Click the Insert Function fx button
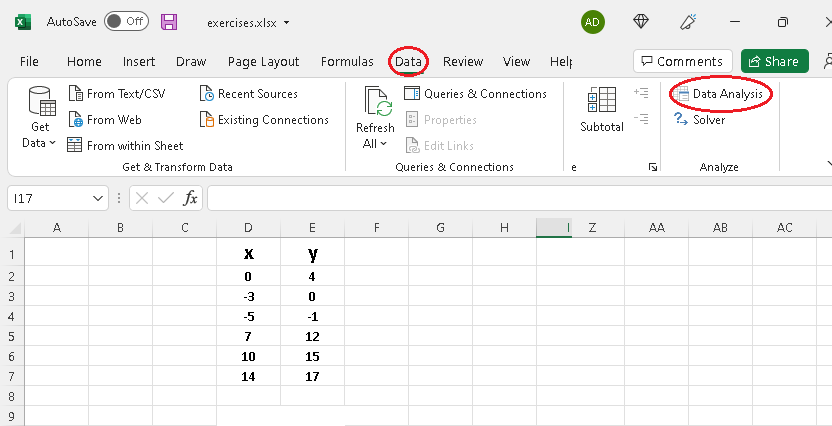 190,198
